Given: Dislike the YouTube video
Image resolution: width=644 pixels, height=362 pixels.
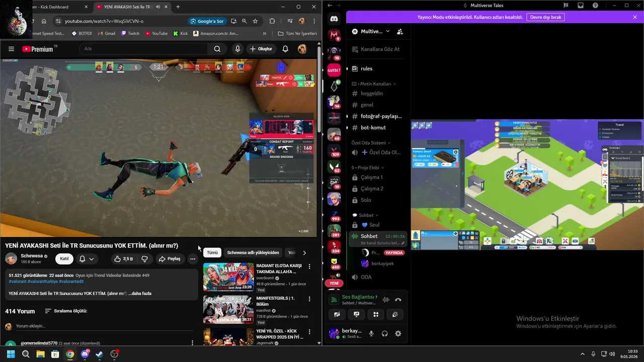Looking at the screenshot, I should [x=144, y=259].
